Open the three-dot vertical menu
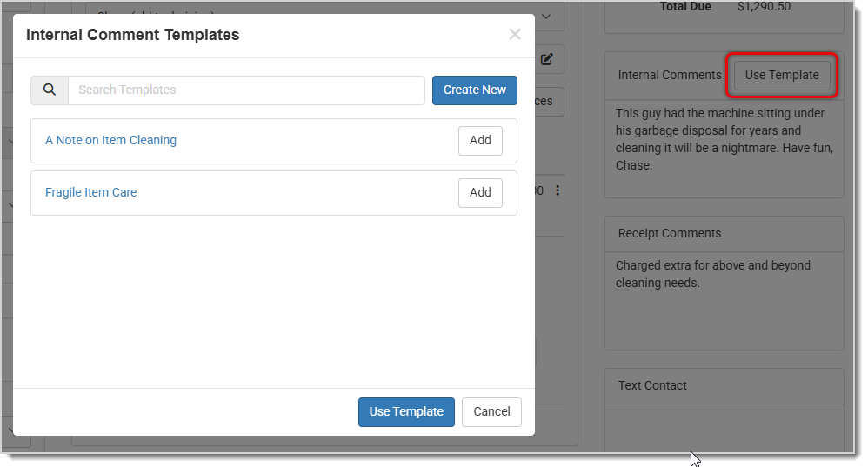This screenshot has height=467, width=868. (x=558, y=190)
